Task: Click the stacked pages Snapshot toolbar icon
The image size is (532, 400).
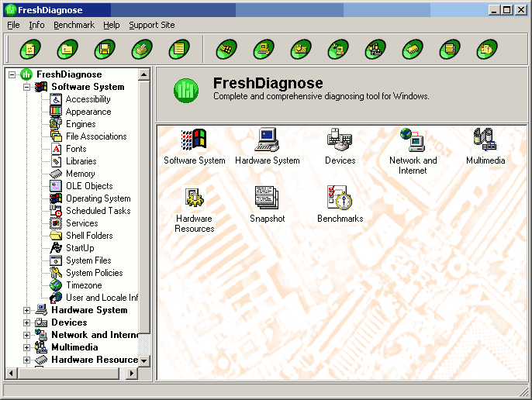Action: click(x=450, y=49)
